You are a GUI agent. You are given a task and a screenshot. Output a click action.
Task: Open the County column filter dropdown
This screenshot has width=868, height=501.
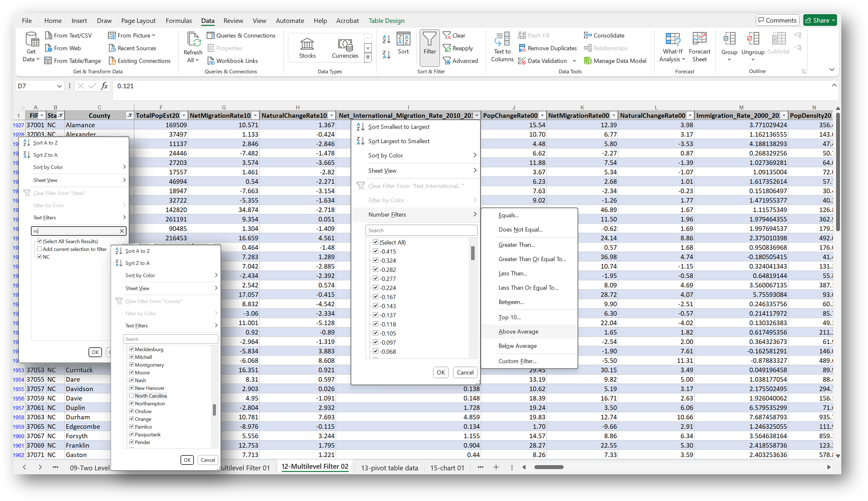point(130,115)
